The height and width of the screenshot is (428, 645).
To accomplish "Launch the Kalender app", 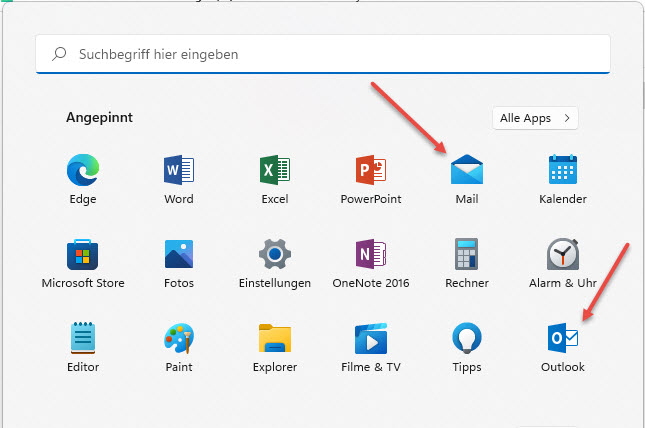I will point(562,172).
